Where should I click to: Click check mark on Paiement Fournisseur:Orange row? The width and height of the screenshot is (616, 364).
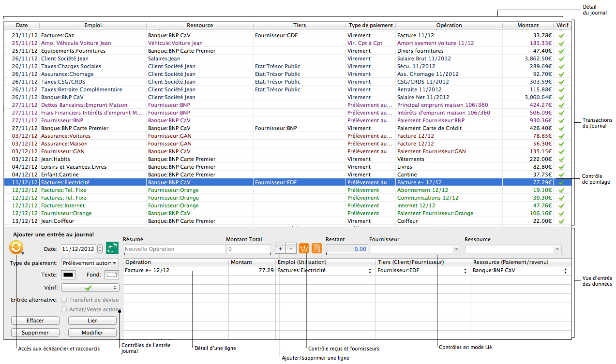click(x=562, y=213)
